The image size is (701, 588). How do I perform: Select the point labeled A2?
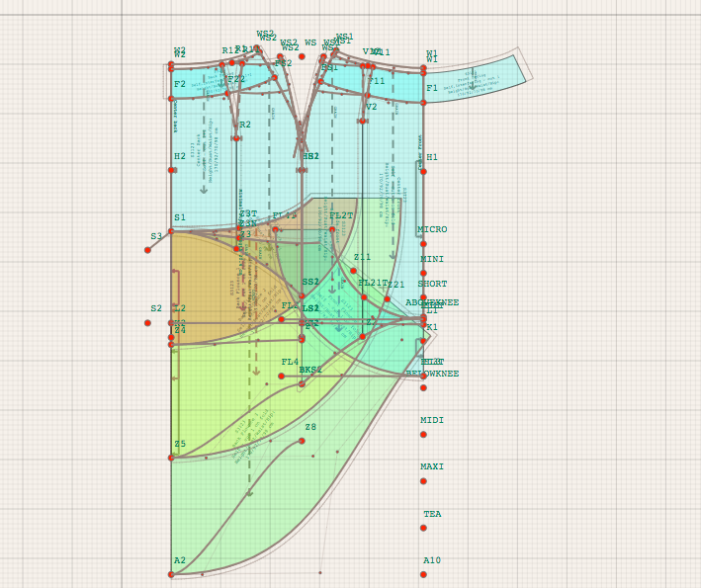coord(171,574)
